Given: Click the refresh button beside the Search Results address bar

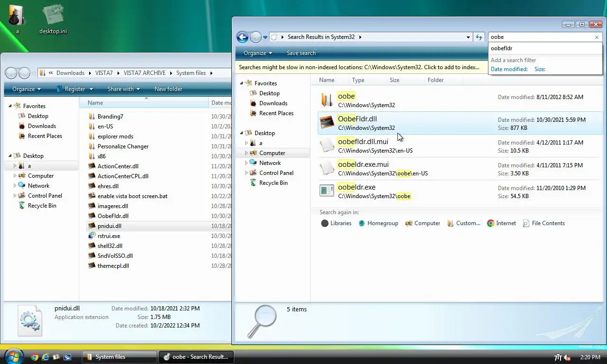Looking at the screenshot, I should click(x=479, y=37).
